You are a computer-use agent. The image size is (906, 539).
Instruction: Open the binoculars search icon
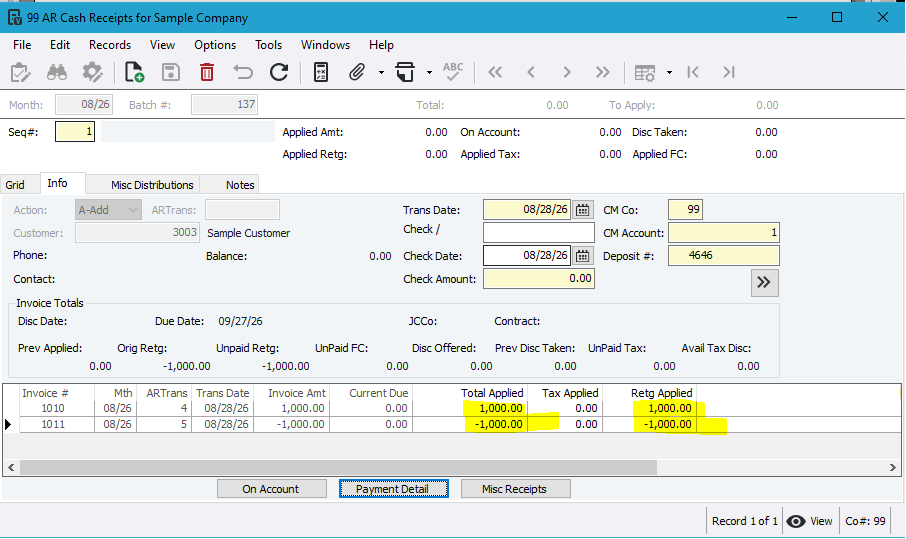57,73
